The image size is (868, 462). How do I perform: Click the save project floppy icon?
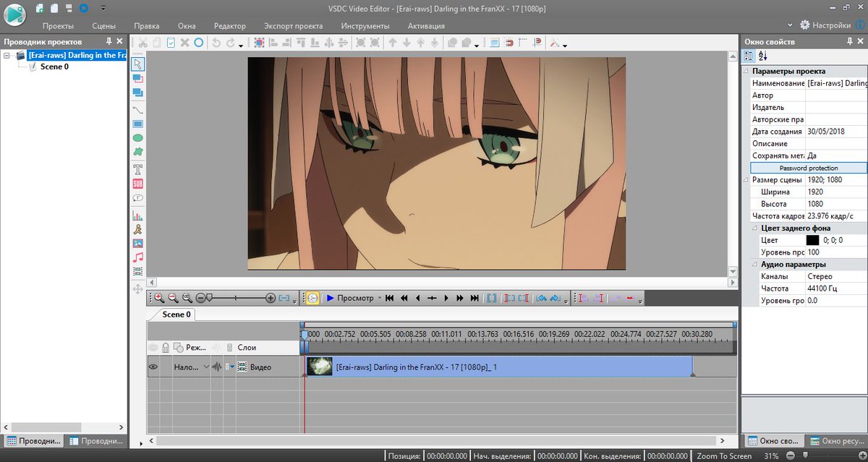click(x=68, y=8)
